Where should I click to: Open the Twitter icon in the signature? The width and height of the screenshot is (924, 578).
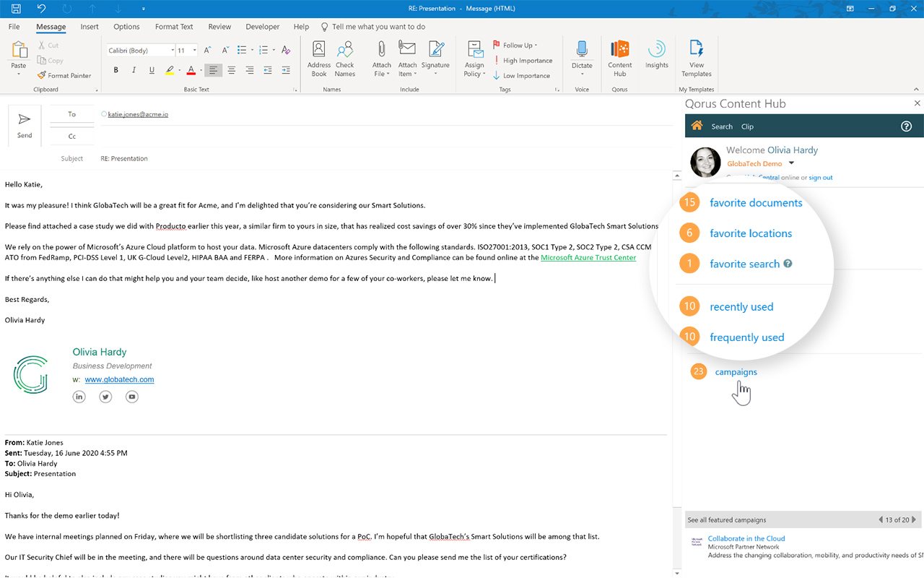click(105, 397)
